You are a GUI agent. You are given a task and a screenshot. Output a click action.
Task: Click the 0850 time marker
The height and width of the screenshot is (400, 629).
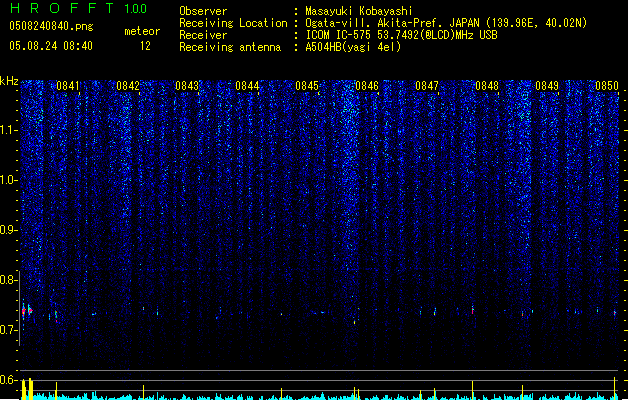[607, 86]
